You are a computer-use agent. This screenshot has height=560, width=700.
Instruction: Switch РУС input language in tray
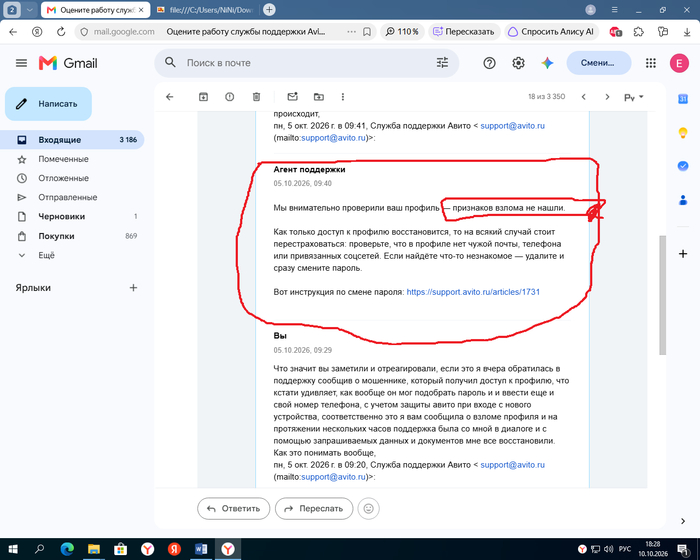(625, 549)
